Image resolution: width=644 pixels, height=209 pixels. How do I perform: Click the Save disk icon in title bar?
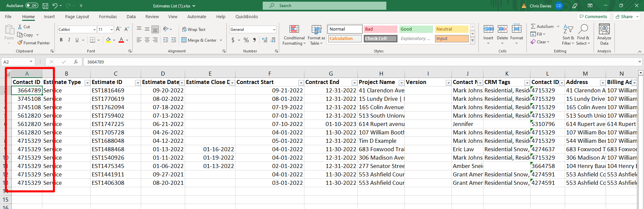45,6
